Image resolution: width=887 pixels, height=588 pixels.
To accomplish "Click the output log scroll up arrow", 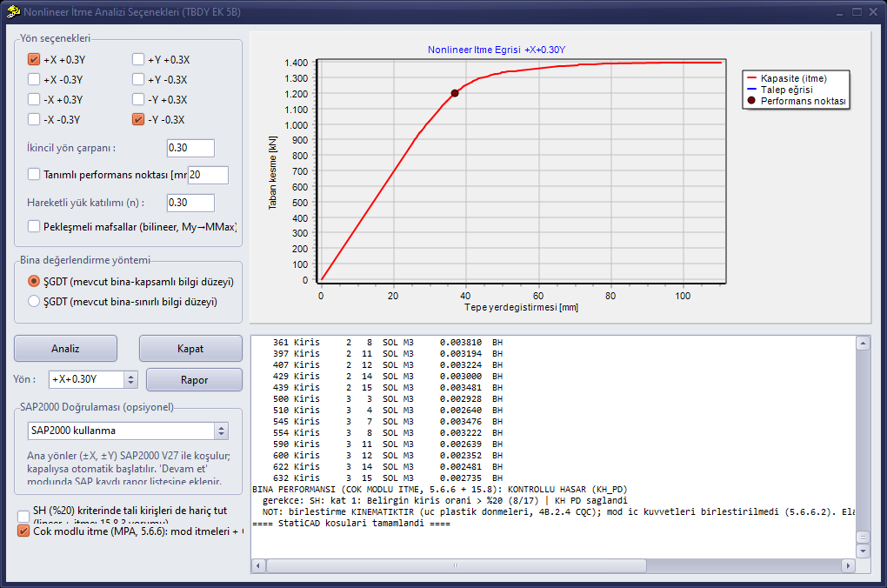I will 863,344.
